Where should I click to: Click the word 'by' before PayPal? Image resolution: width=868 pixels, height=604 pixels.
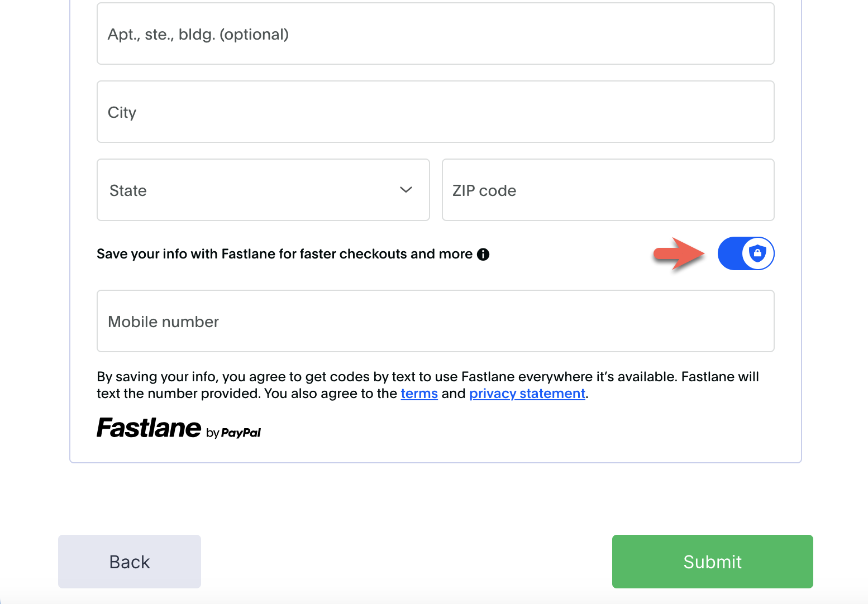(x=212, y=433)
